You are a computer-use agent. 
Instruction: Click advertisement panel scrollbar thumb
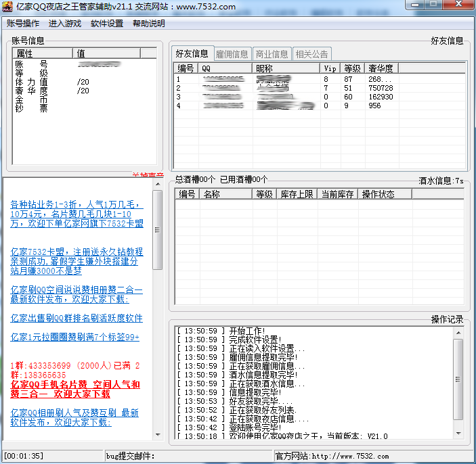point(157,229)
